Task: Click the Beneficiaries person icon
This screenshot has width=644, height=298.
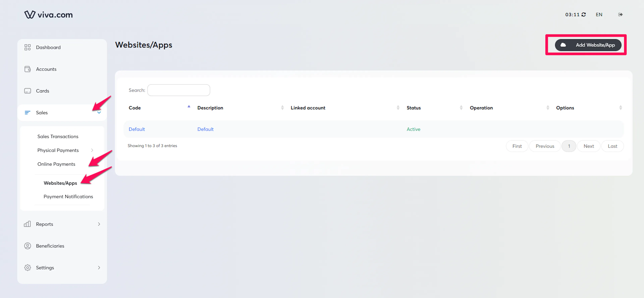Action: coord(28,246)
